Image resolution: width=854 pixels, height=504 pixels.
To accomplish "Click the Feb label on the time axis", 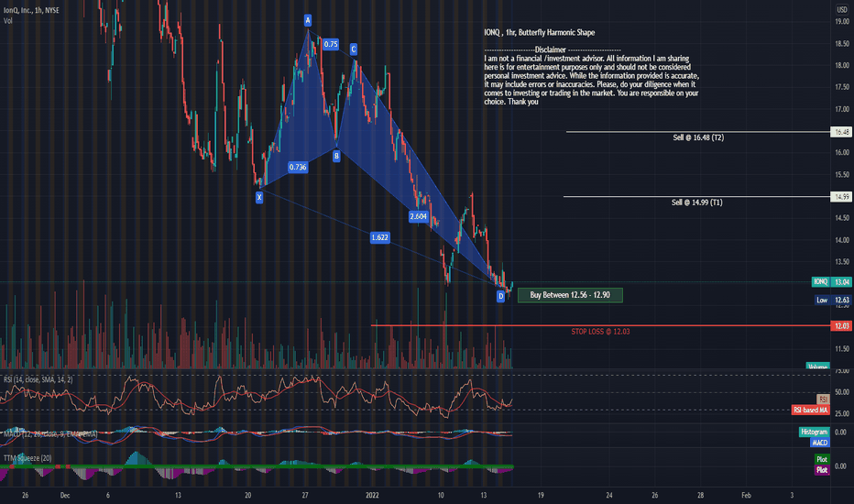I will click(746, 495).
